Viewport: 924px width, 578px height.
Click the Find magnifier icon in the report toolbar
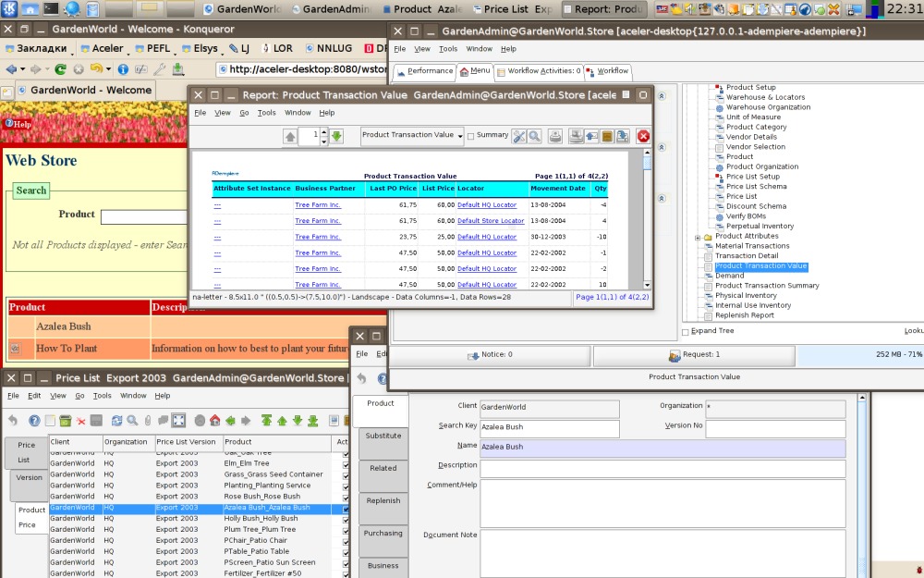[x=534, y=136]
